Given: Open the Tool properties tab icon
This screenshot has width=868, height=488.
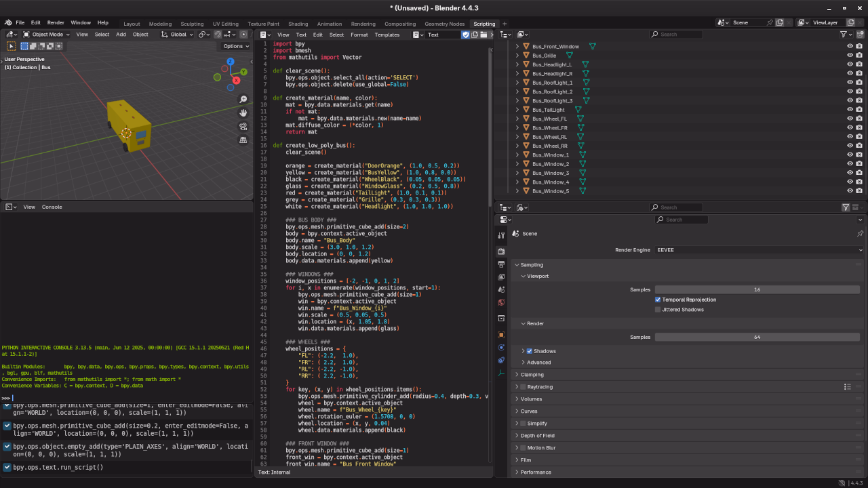Looking at the screenshot, I should [501, 235].
